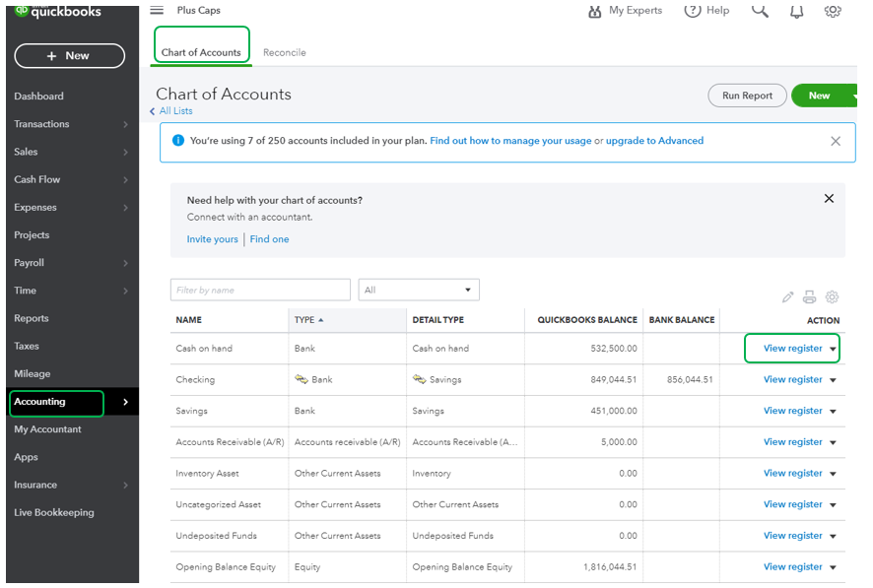The width and height of the screenshot is (873, 588).
Task: Open My Accountant in the sidebar
Action: (x=47, y=429)
